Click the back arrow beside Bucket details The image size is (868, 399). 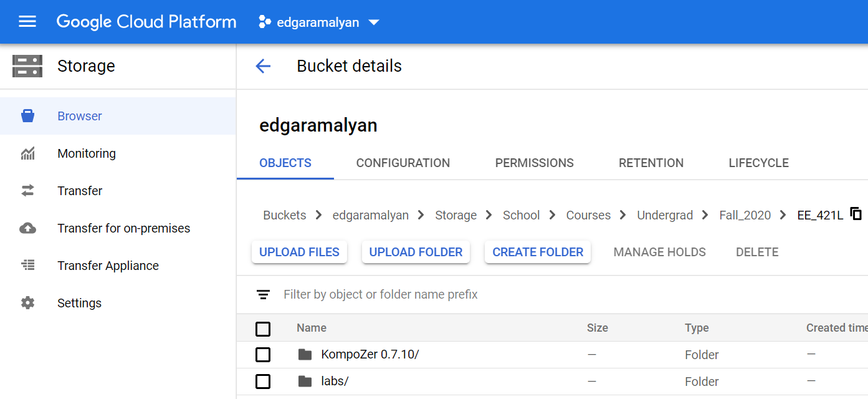pyautogui.click(x=263, y=66)
